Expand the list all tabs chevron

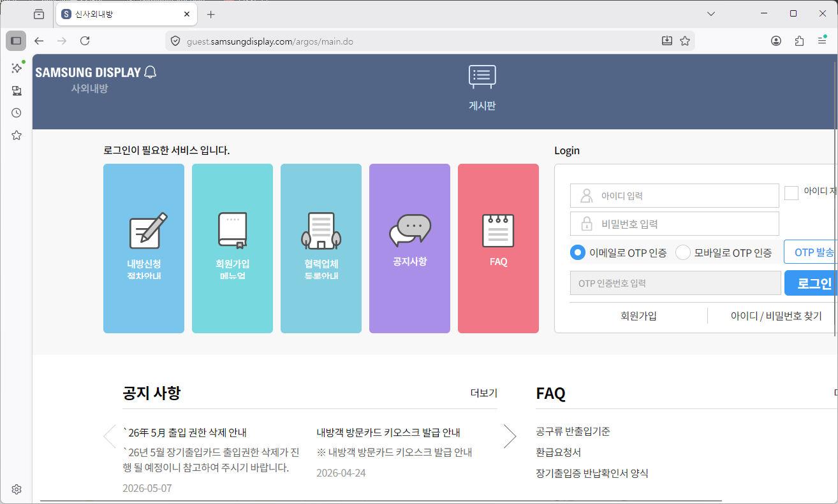tap(711, 14)
